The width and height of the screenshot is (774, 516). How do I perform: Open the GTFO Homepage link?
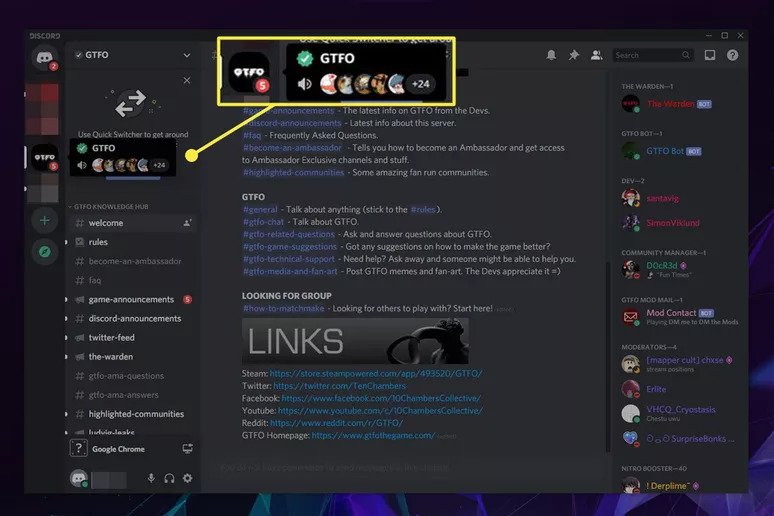coord(373,435)
